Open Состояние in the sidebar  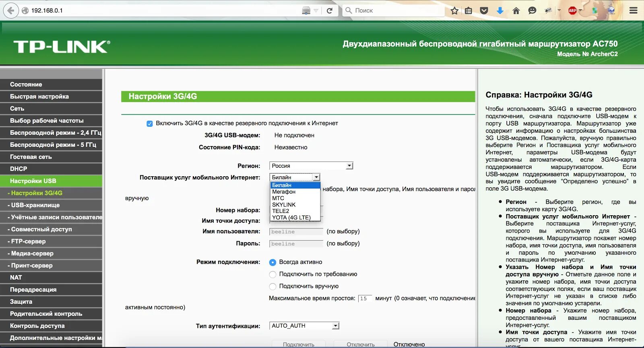click(x=51, y=84)
